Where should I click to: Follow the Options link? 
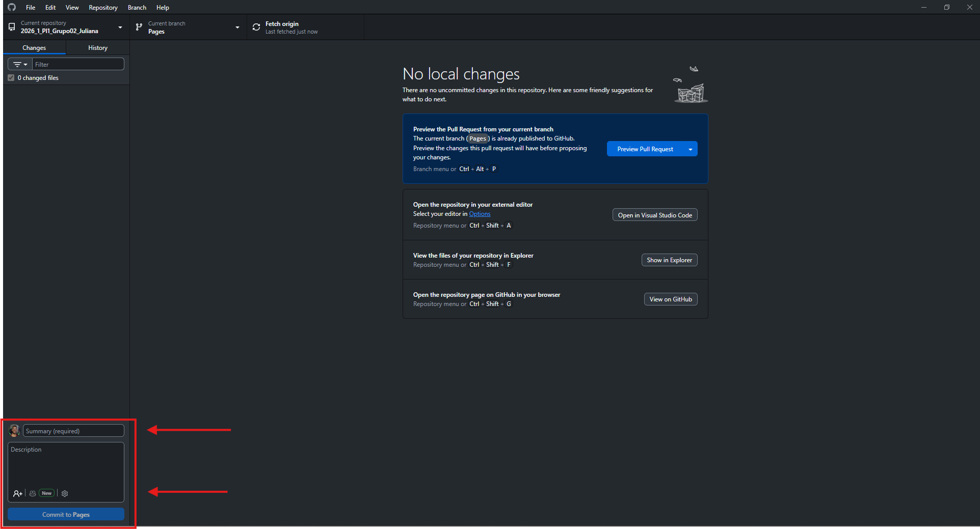tap(480, 214)
